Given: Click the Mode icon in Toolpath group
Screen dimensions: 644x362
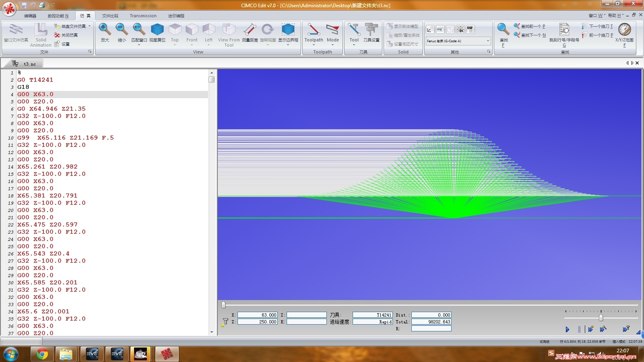Looking at the screenshot, I should [332, 29].
